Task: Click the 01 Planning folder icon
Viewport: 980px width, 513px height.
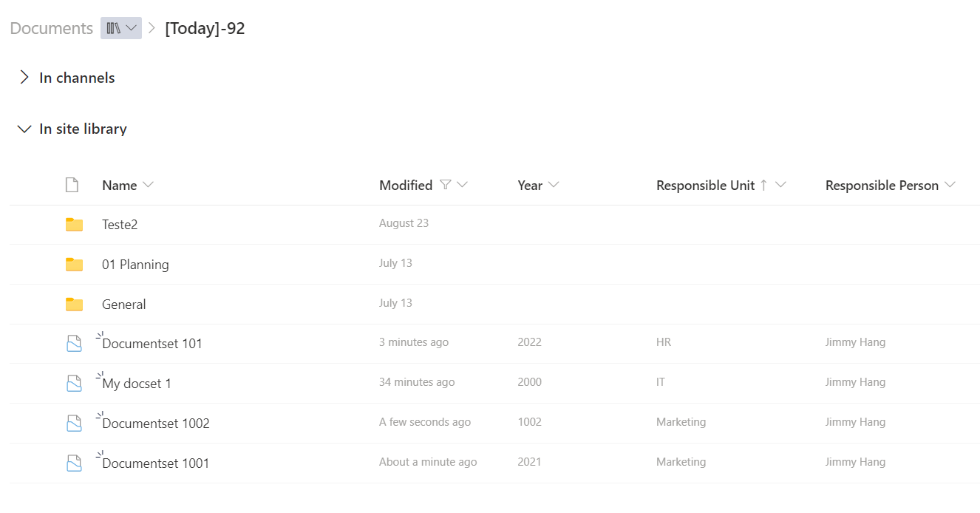Action: click(x=74, y=265)
